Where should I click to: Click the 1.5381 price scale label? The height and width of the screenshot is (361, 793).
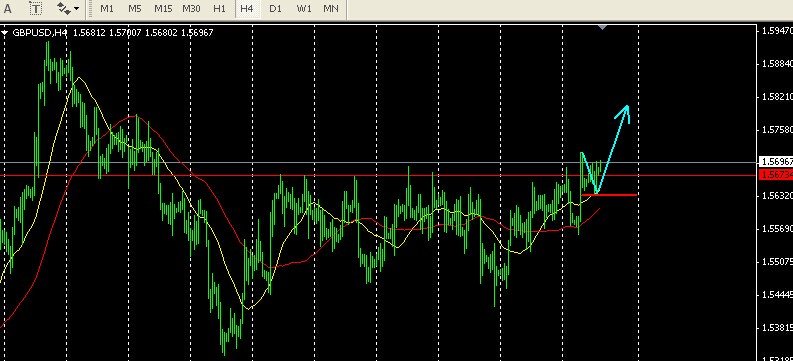pyautogui.click(x=777, y=328)
